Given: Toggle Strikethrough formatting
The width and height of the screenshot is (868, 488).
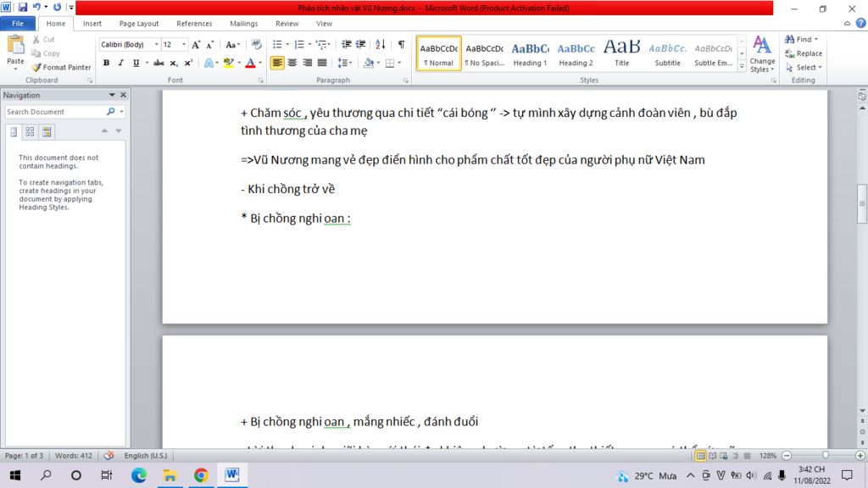Looking at the screenshot, I should [159, 63].
